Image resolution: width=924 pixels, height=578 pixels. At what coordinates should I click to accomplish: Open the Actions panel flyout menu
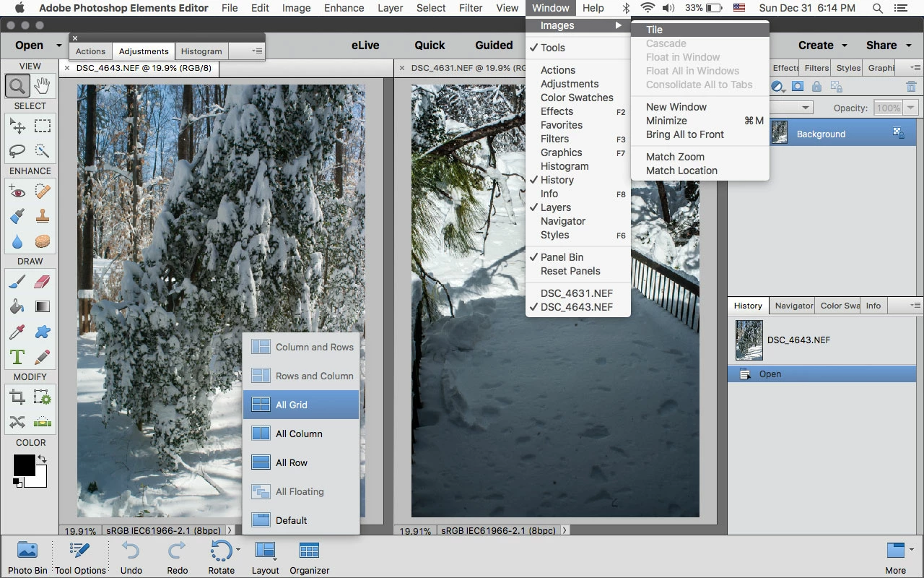pos(257,51)
